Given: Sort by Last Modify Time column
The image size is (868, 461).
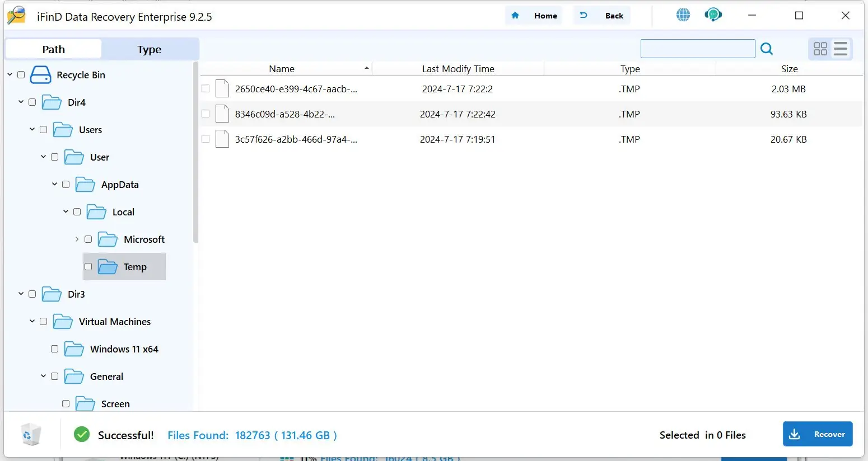Looking at the screenshot, I should pyautogui.click(x=458, y=69).
